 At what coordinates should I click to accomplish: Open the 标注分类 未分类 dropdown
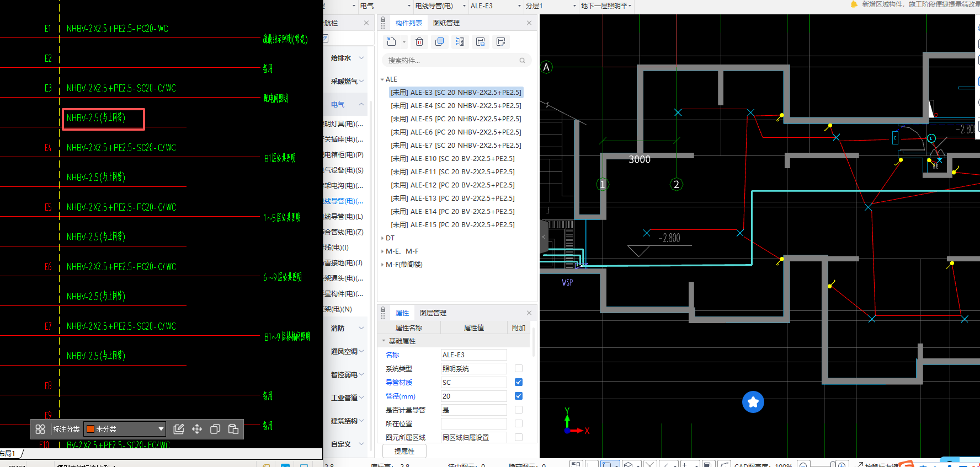coord(161,429)
